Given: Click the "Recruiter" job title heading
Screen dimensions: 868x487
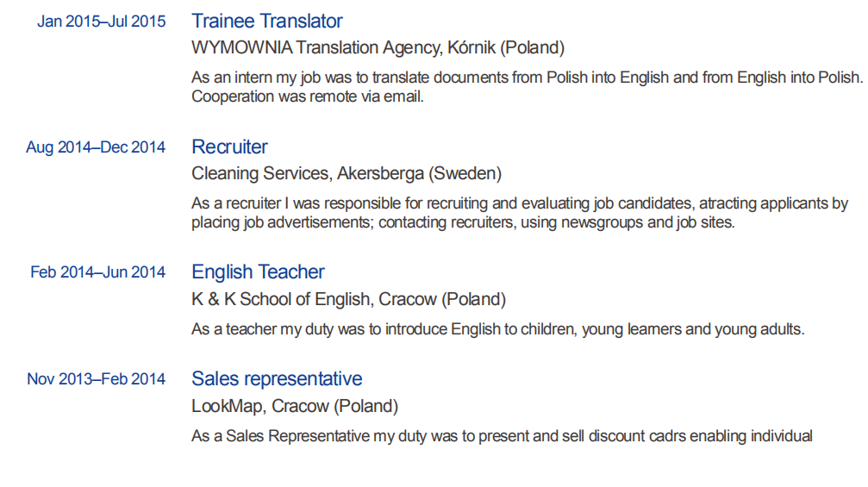Looking at the screenshot, I should (229, 147).
